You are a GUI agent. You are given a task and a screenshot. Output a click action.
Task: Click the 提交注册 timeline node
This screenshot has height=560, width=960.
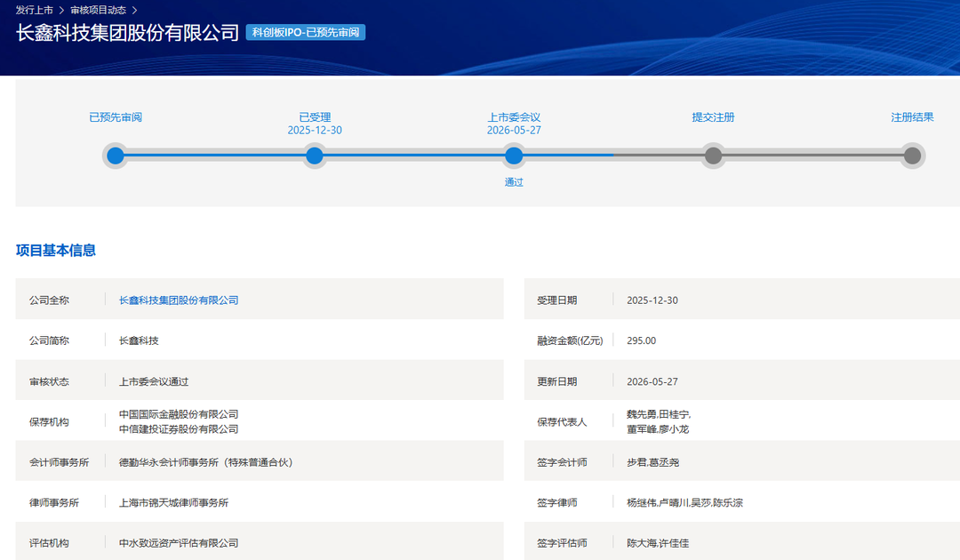[713, 156]
